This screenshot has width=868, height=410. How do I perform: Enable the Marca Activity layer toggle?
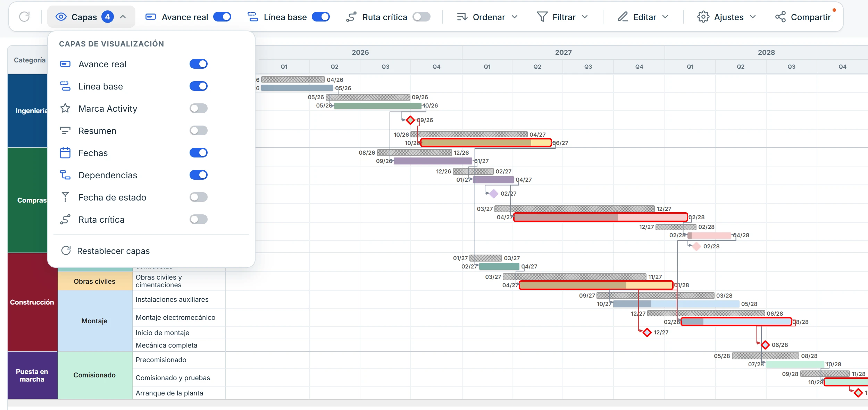pos(199,108)
